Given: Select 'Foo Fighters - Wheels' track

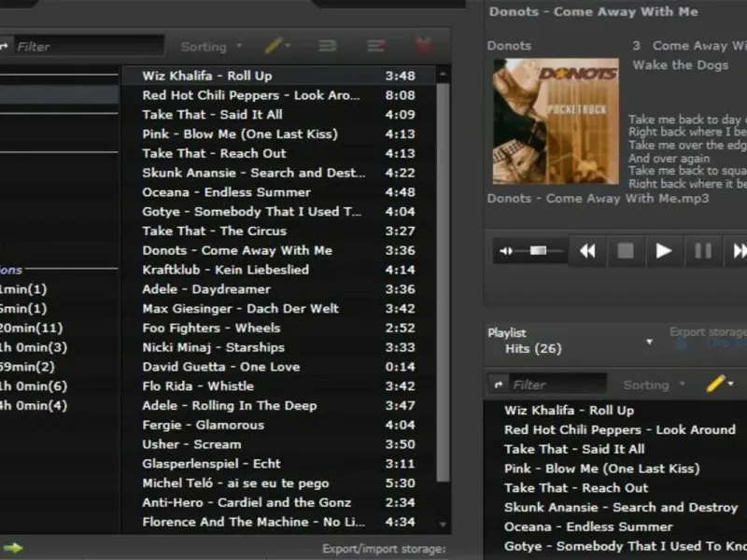Looking at the screenshot, I should tap(278, 329).
